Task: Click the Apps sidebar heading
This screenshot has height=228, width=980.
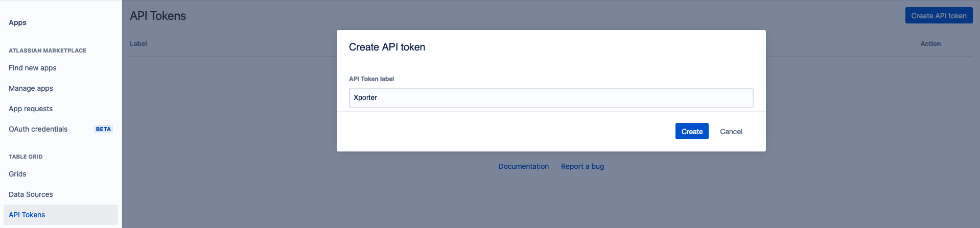Action: coord(18,22)
